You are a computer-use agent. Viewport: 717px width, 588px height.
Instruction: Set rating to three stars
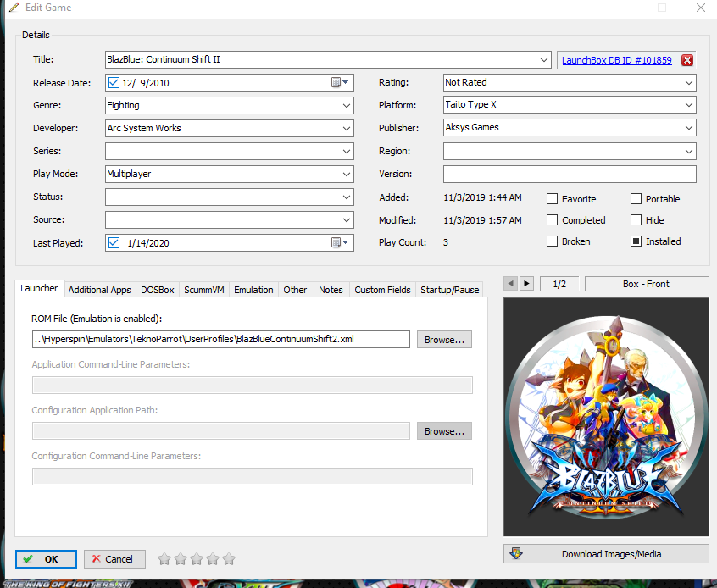197,558
